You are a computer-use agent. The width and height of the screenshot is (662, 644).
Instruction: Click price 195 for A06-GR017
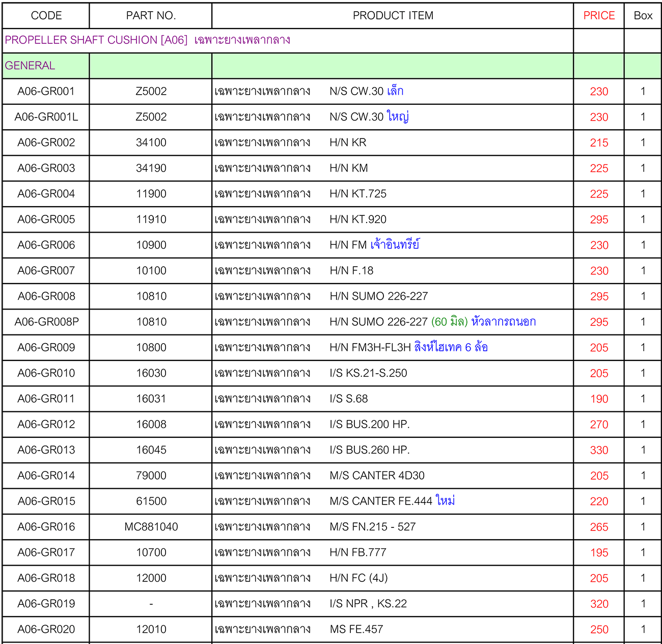599,553
